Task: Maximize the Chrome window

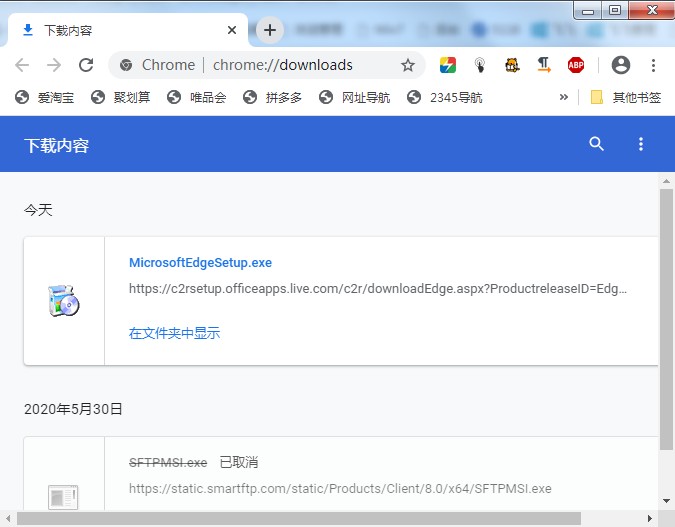Action: 615,10
